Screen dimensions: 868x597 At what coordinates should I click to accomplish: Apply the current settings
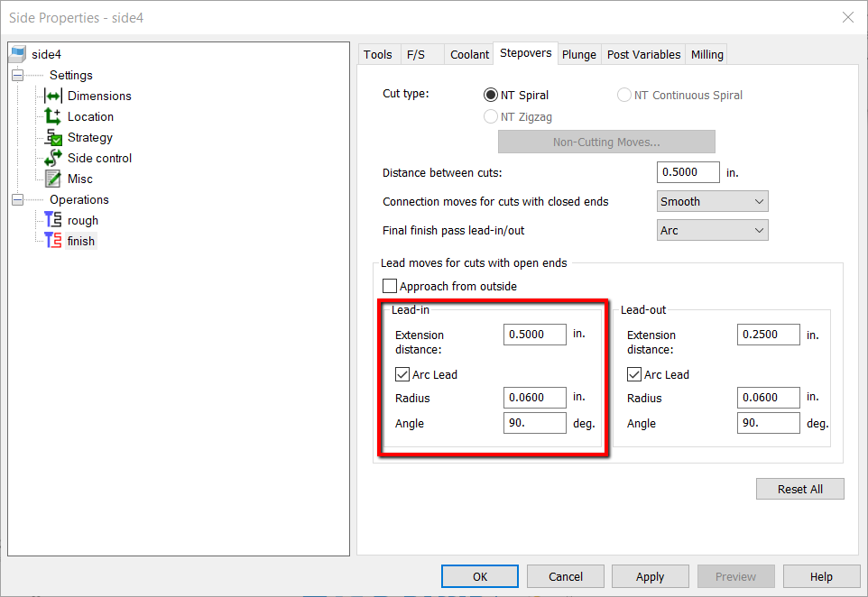(650, 575)
